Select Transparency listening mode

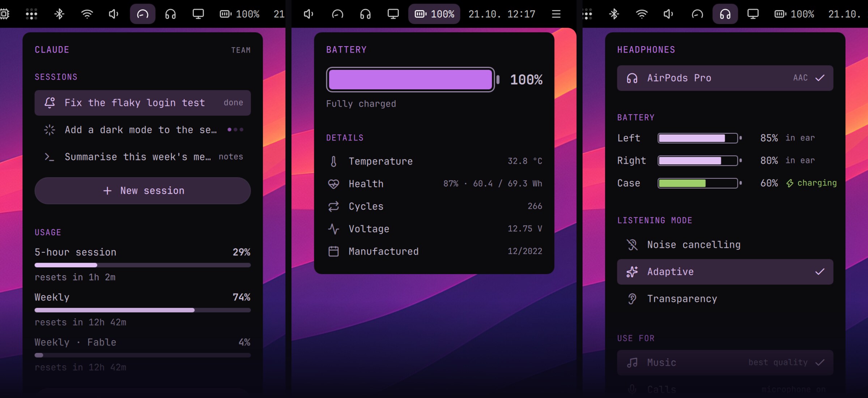(725, 299)
